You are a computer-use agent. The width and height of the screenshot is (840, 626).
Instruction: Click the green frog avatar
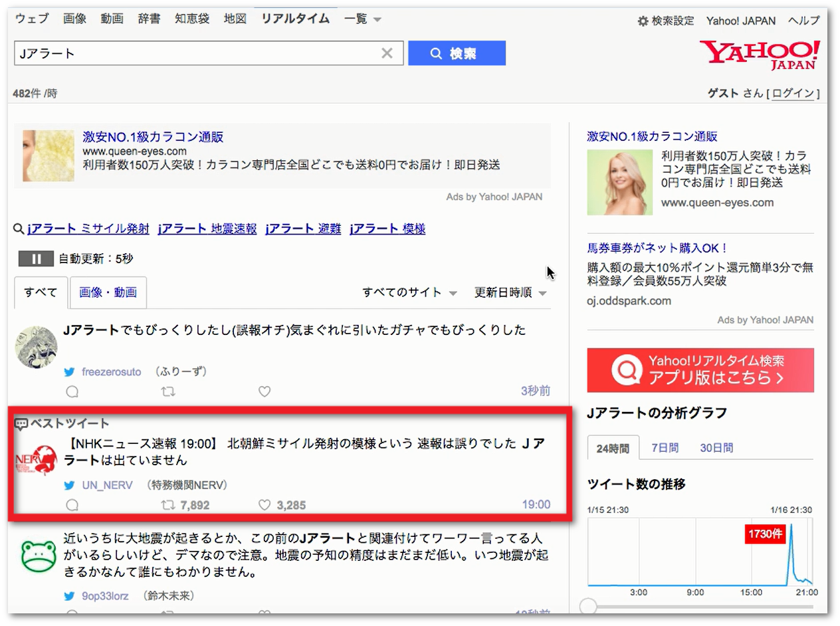pos(39,557)
